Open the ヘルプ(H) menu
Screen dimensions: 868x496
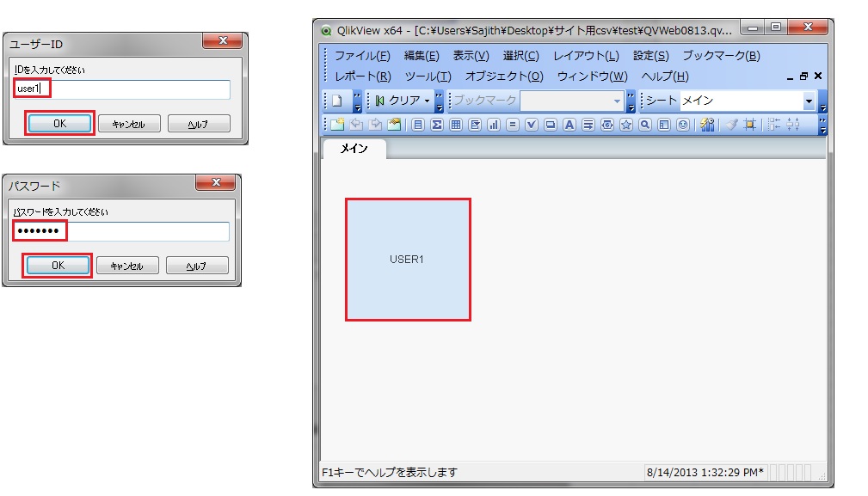point(665,77)
